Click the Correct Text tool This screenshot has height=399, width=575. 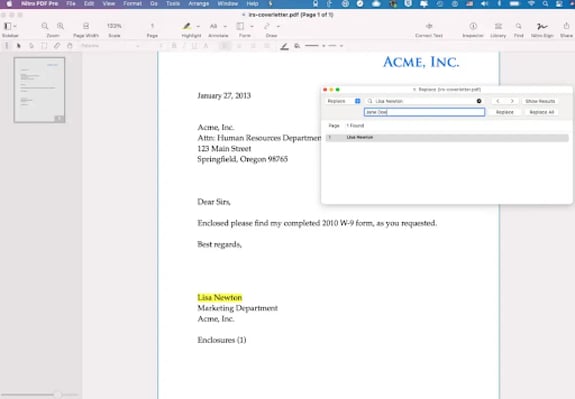click(x=429, y=26)
